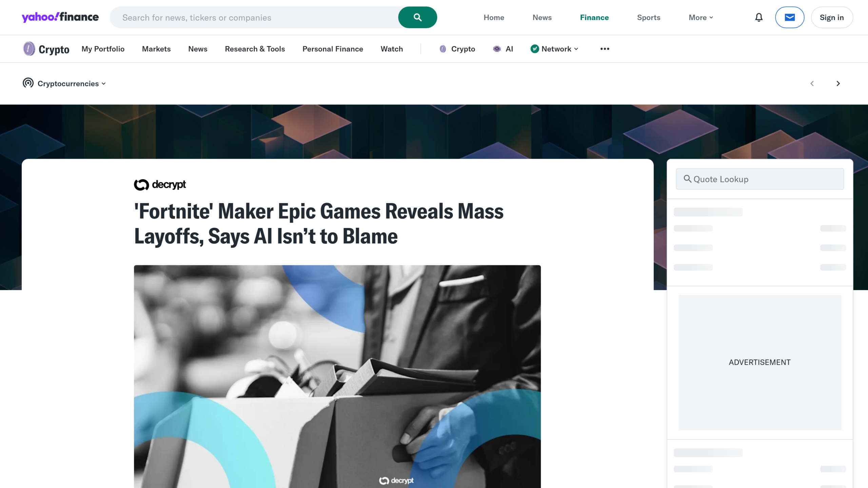
Task: Expand the More dropdown in top navigation
Action: point(701,17)
